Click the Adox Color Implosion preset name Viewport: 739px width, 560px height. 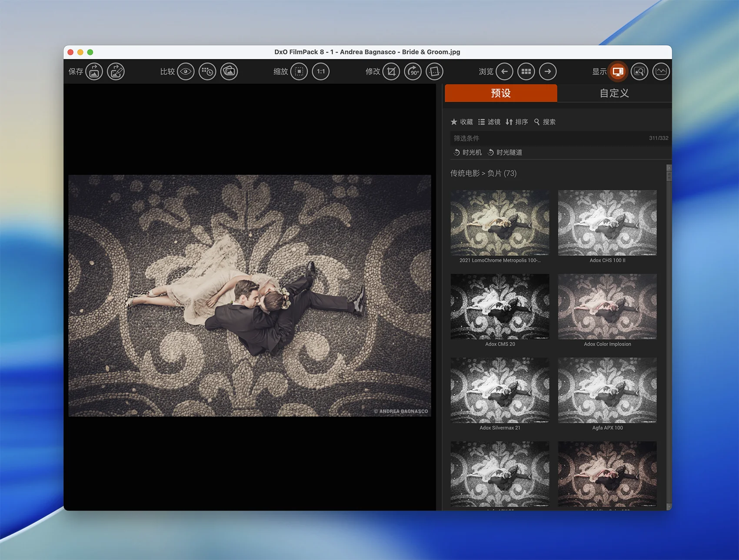pos(607,344)
